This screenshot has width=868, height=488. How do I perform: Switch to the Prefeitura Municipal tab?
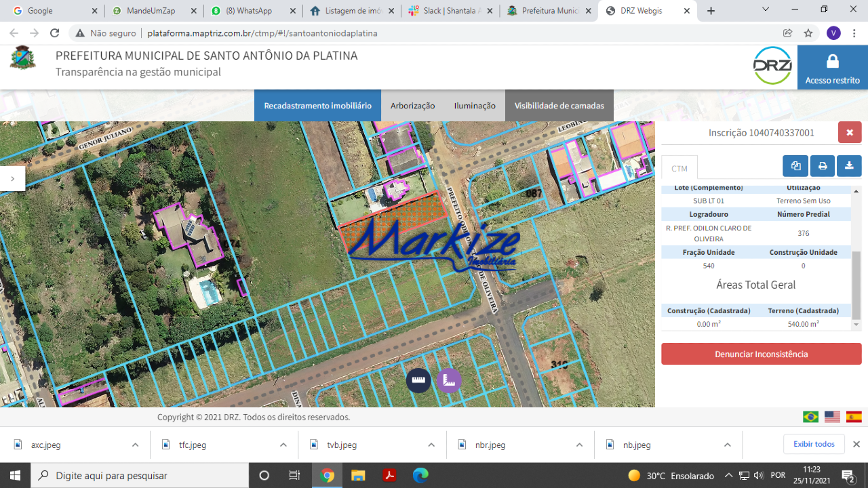coord(549,11)
